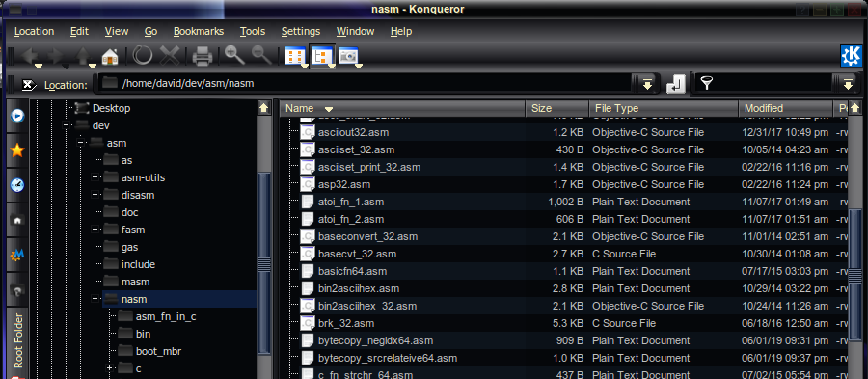The width and height of the screenshot is (868, 379).
Task: Sort files by Name column header
Action: [403, 108]
